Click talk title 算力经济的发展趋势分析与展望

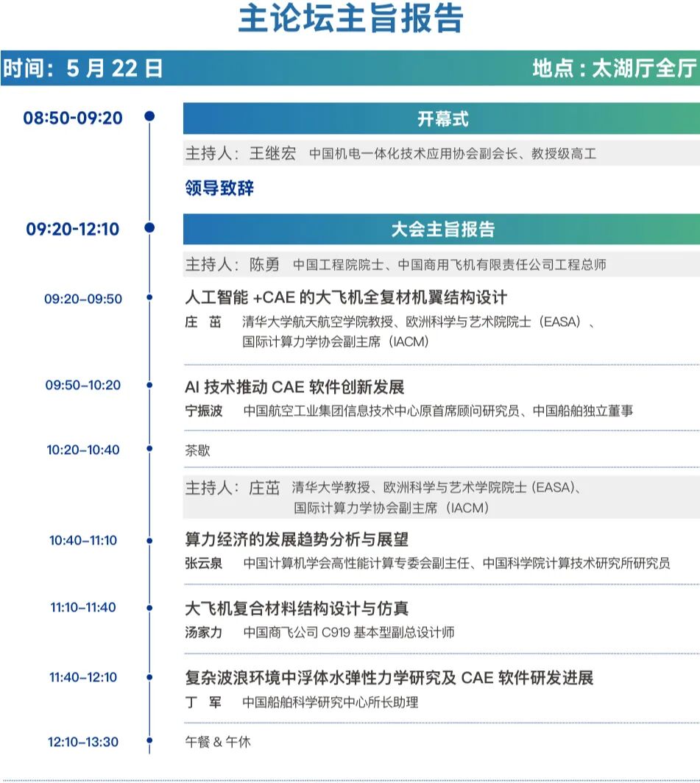(x=297, y=539)
